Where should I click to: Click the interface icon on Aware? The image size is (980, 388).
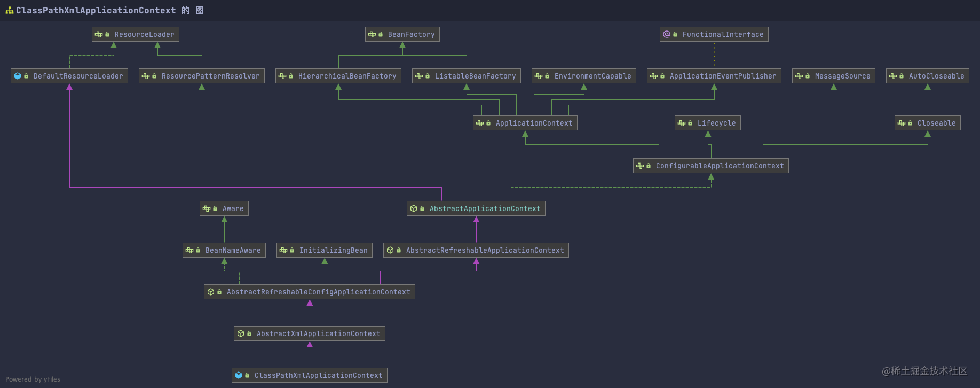coord(207,208)
